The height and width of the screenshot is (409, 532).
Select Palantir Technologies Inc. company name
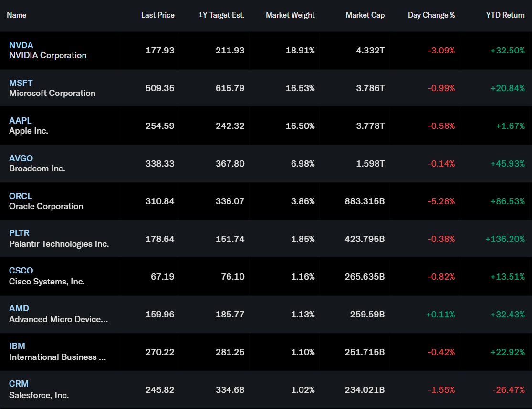click(x=59, y=244)
